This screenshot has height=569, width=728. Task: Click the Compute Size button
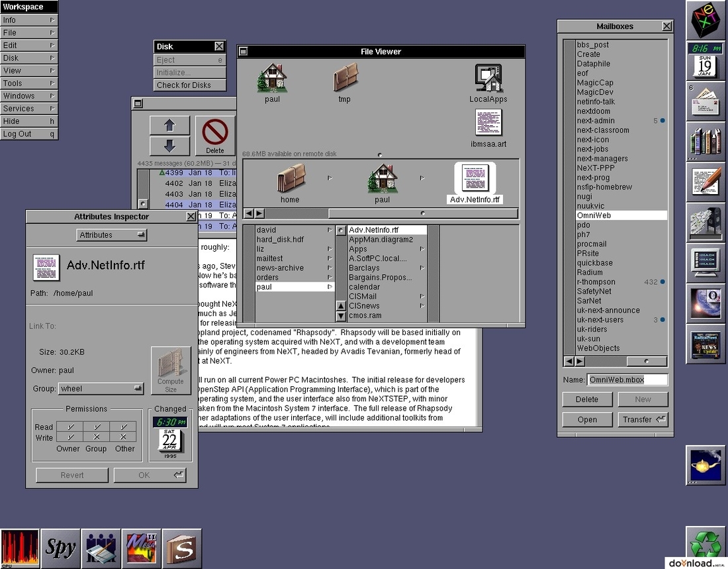pos(170,370)
